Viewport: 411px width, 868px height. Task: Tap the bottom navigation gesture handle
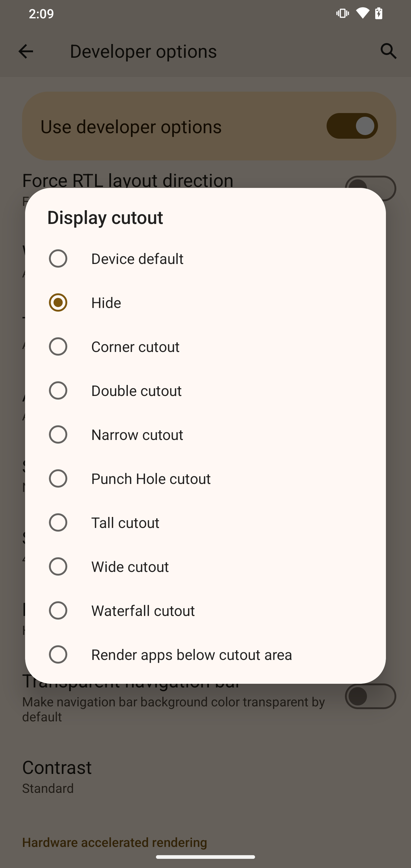point(205,857)
